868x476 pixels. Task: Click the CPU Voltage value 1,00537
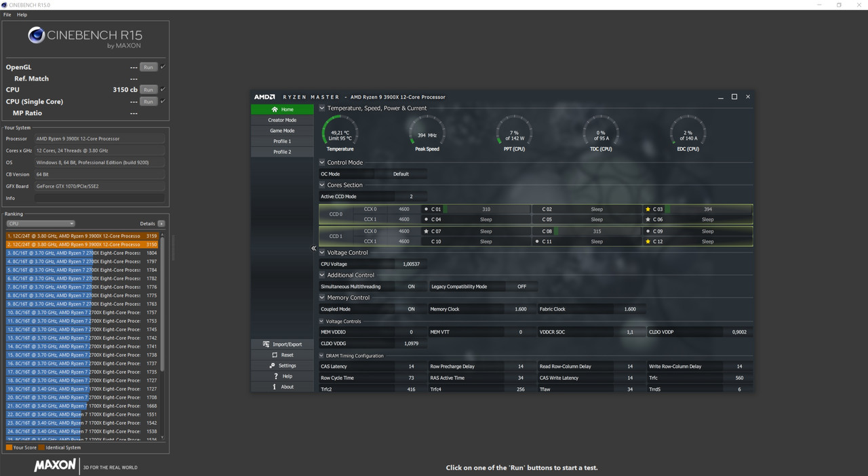(411, 264)
